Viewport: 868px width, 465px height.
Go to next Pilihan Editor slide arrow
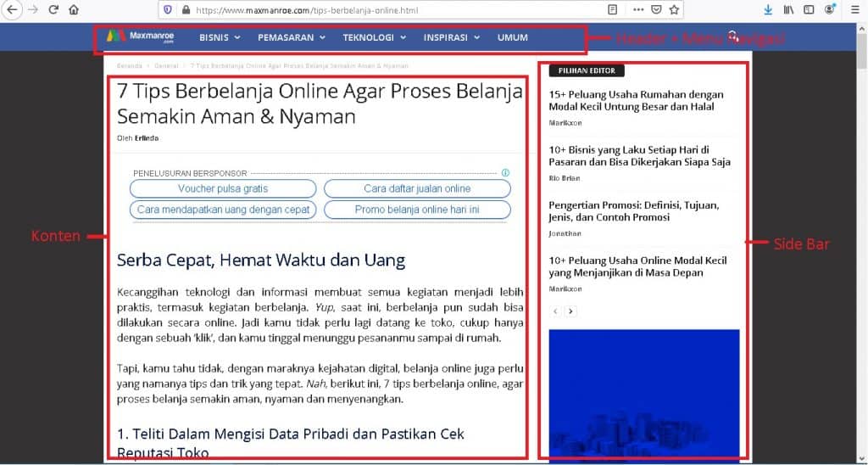(x=570, y=311)
